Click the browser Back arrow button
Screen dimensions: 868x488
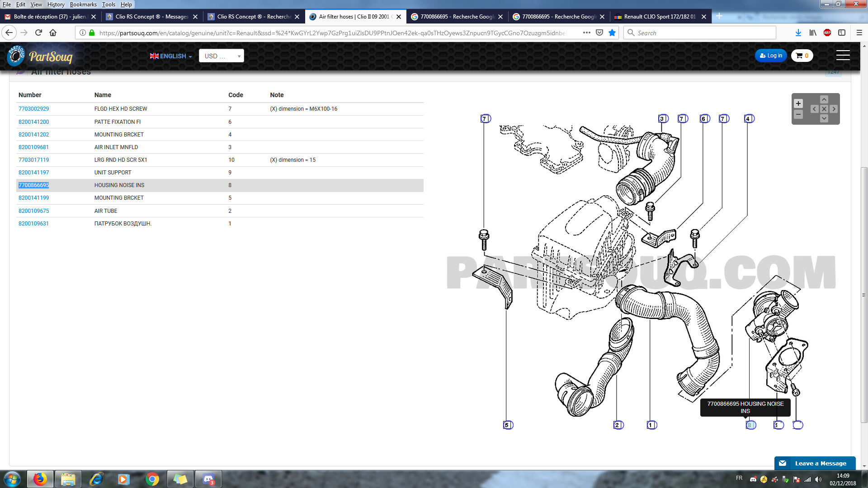[x=9, y=33]
